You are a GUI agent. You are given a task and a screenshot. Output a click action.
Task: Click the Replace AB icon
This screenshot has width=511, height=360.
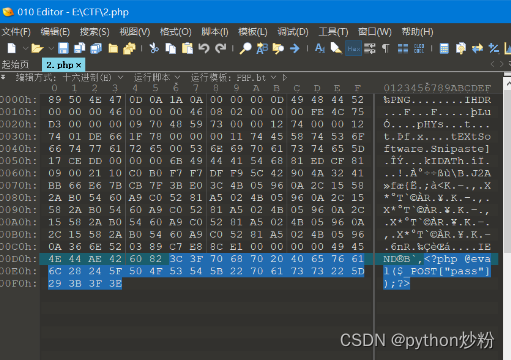(262, 49)
